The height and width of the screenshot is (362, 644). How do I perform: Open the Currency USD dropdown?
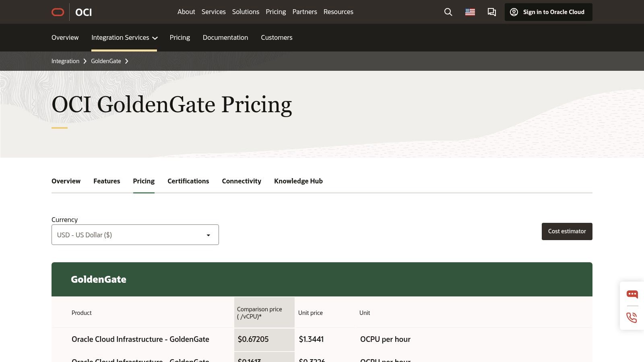pos(135,235)
